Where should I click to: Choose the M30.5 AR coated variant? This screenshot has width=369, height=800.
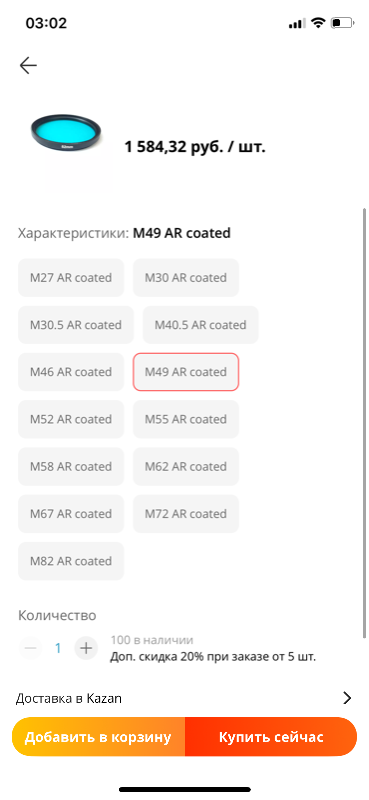[76, 325]
